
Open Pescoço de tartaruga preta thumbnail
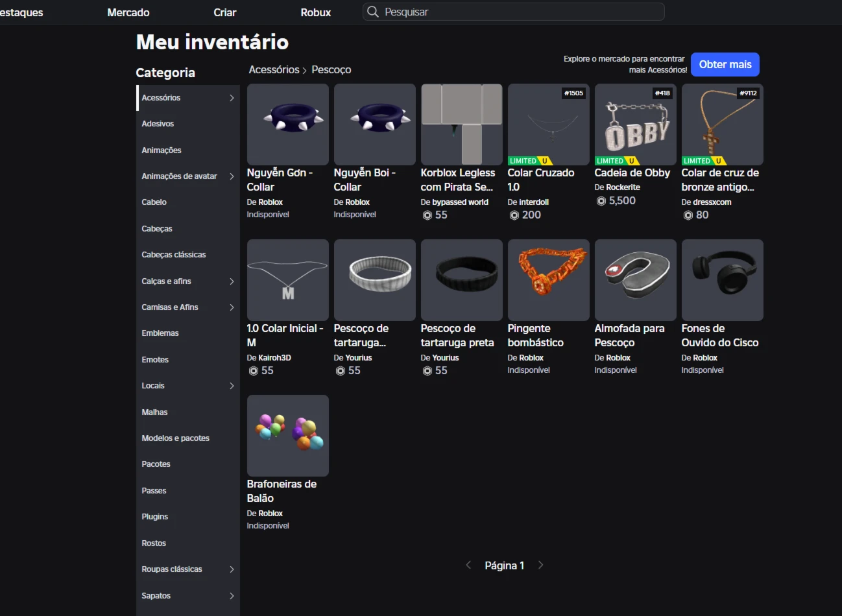click(x=462, y=280)
